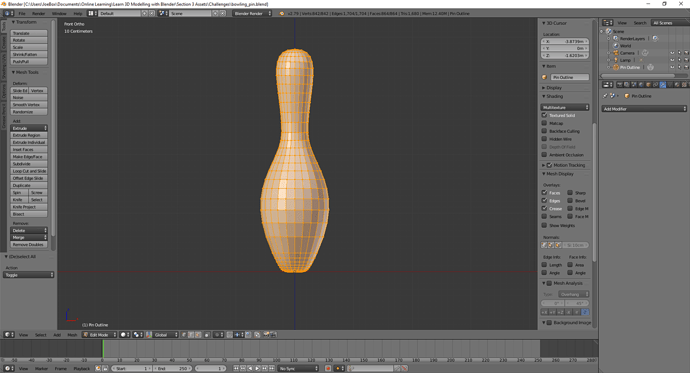Open the Multitexture shading dropdown
Image resolution: width=690 pixels, height=373 pixels.
(565, 107)
